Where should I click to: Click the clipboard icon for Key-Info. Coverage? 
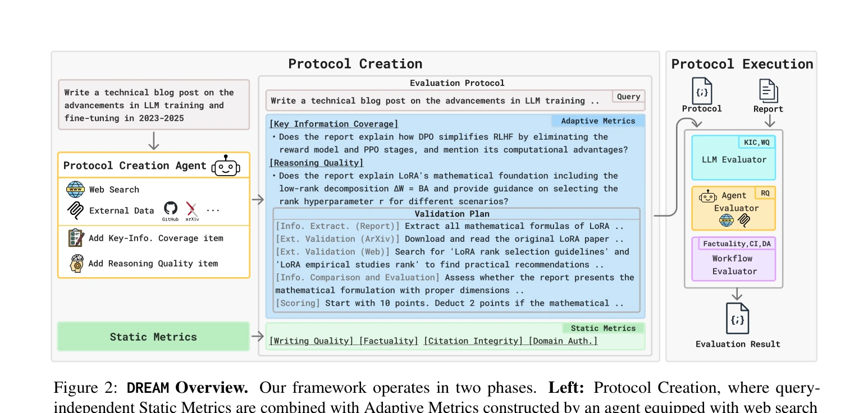[x=76, y=238]
